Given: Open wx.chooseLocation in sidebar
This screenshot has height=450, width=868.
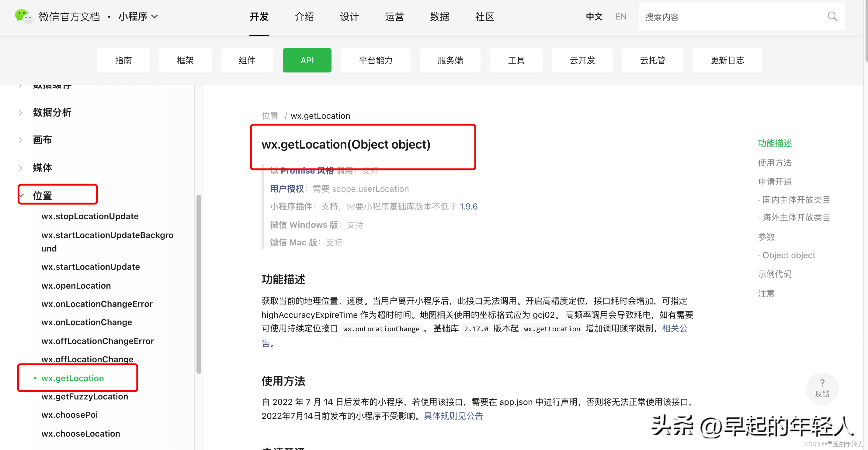Looking at the screenshot, I should pos(81,433).
